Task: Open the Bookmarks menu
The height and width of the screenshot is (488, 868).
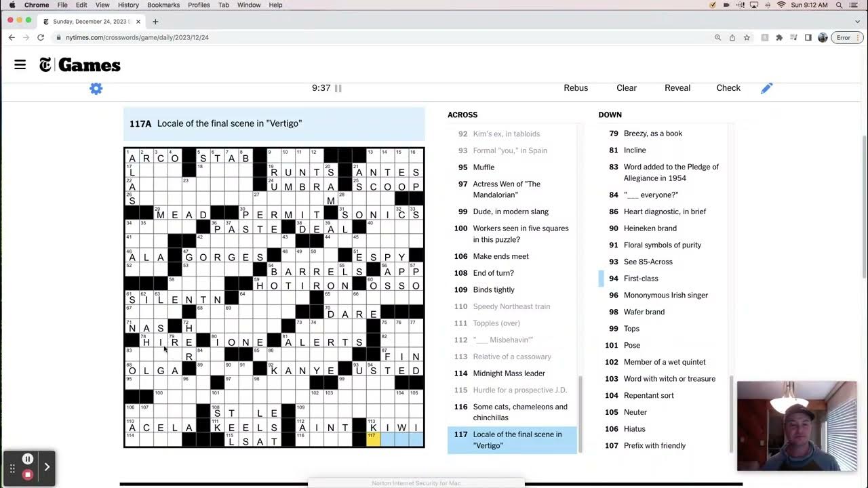Action: tap(163, 5)
